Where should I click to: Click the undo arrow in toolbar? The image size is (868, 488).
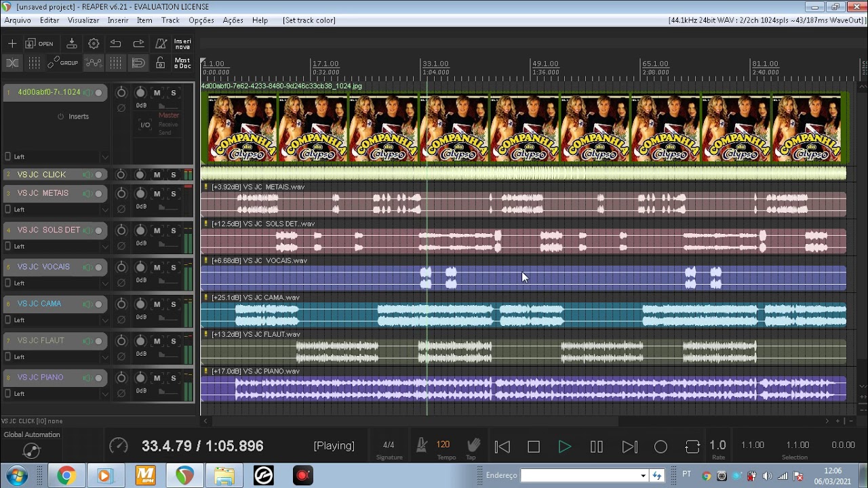[x=116, y=43]
